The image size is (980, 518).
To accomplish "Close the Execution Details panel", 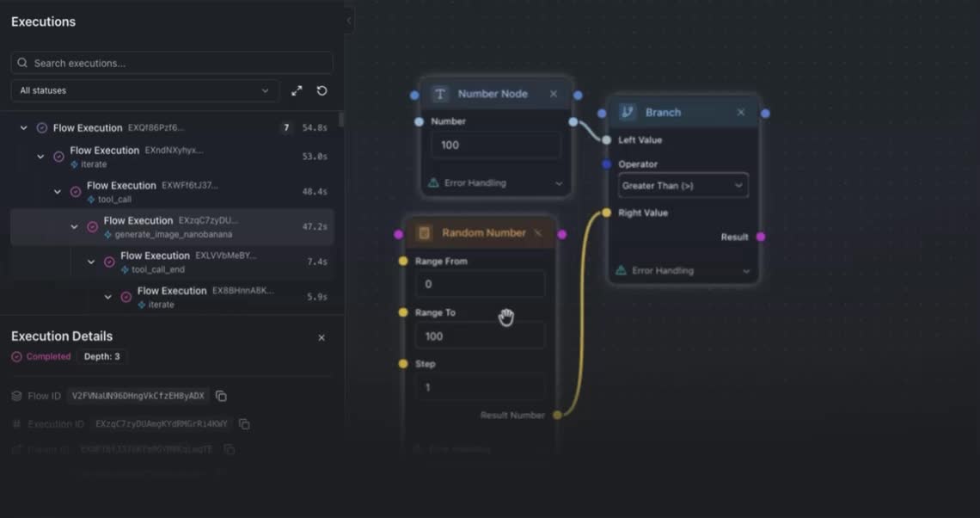I will [322, 338].
